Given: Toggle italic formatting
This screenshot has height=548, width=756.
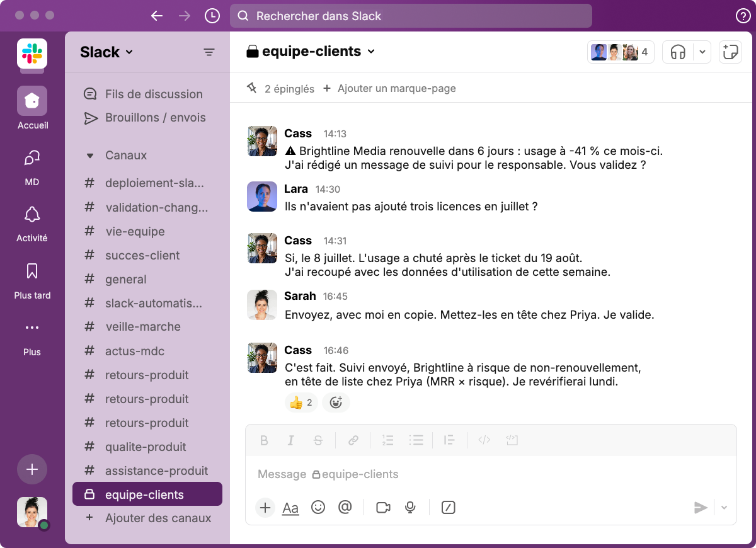Looking at the screenshot, I should (291, 440).
